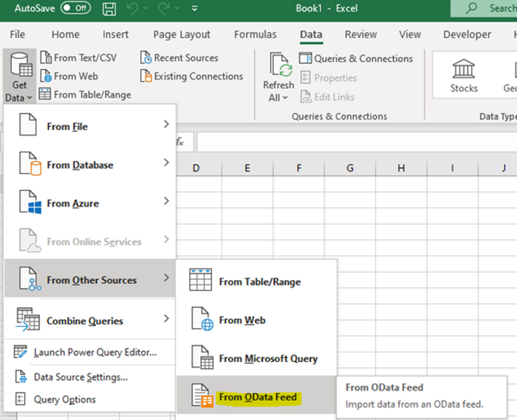Select the Data ribbon tab
The width and height of the screenshot is (517, 420).
tap(311, 34)
